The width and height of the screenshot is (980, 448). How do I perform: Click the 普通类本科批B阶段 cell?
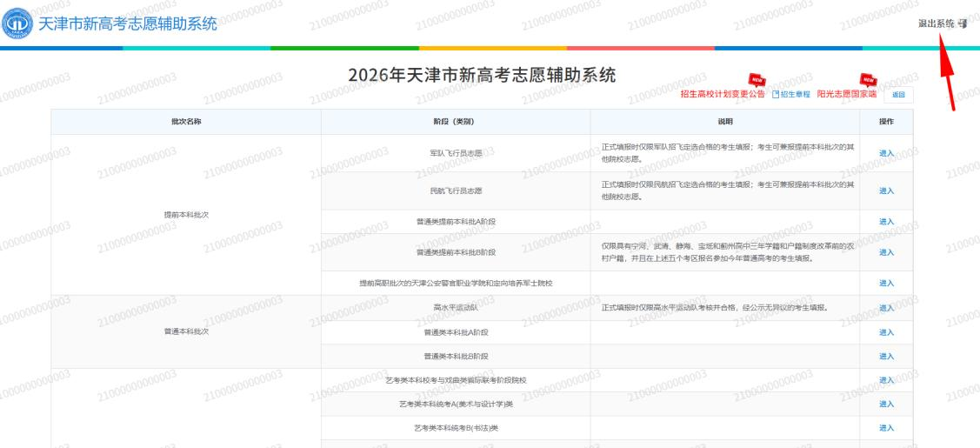click(456, 356)
